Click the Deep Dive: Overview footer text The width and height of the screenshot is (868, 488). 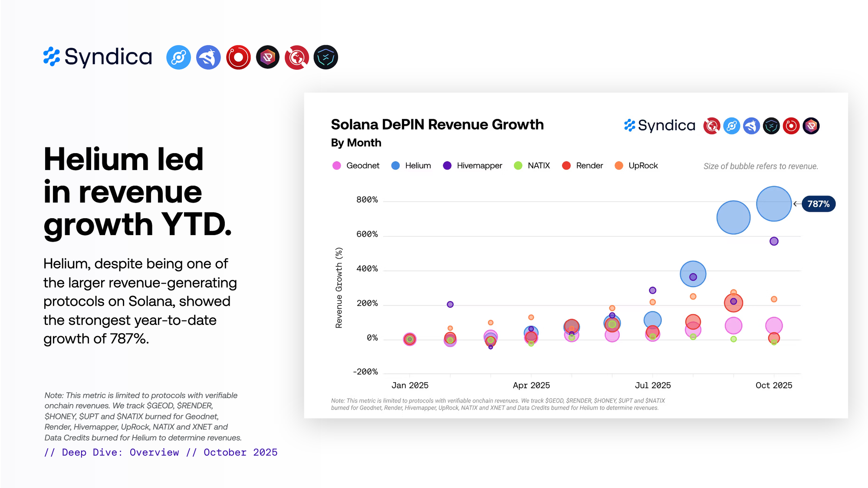click(x=120, y=452)
